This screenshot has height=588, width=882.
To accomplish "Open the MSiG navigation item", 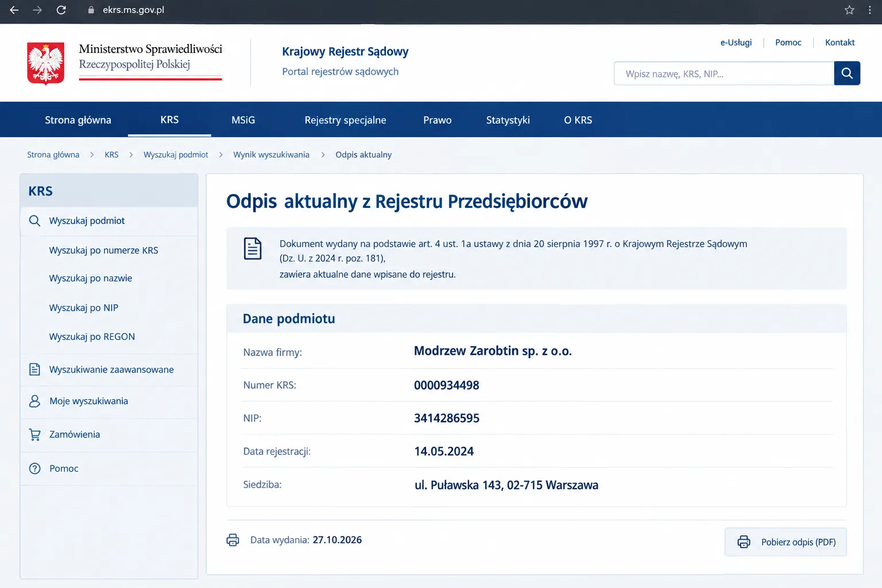I will [x=243, y=120].
